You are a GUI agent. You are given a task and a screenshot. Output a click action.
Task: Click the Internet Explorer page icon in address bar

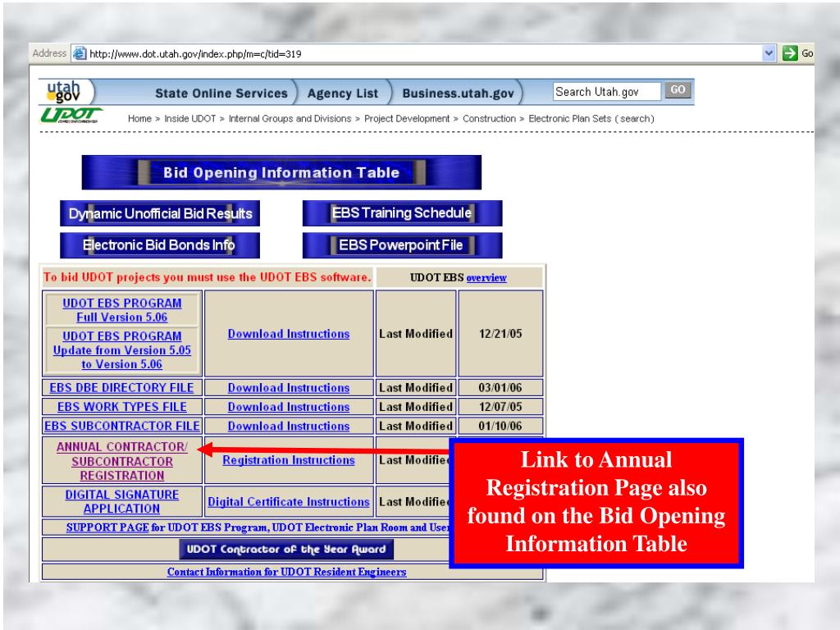(x=80, y=53)
